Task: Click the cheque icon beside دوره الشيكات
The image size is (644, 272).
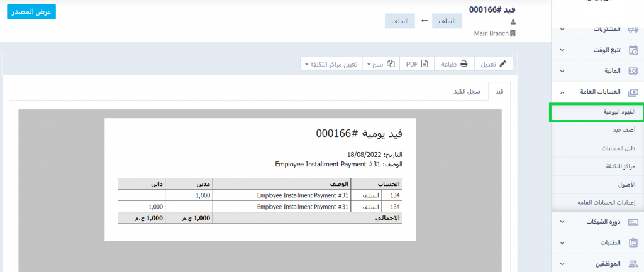Action: 633,222
